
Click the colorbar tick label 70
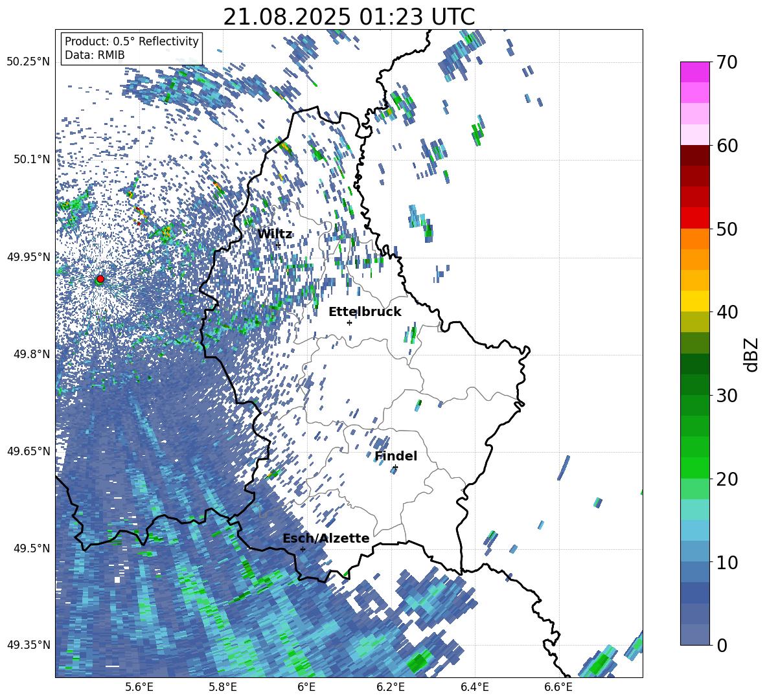click(x=727, y=62)
